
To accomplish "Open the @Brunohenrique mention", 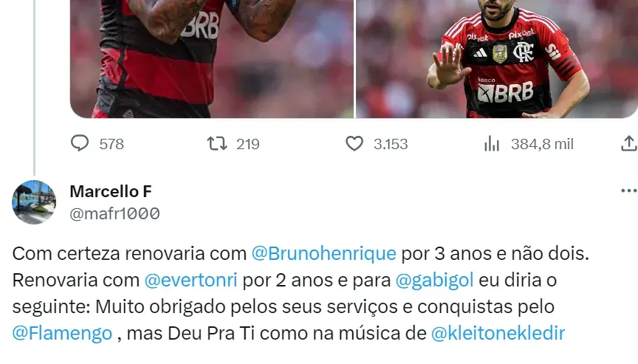I will [324, 253].
